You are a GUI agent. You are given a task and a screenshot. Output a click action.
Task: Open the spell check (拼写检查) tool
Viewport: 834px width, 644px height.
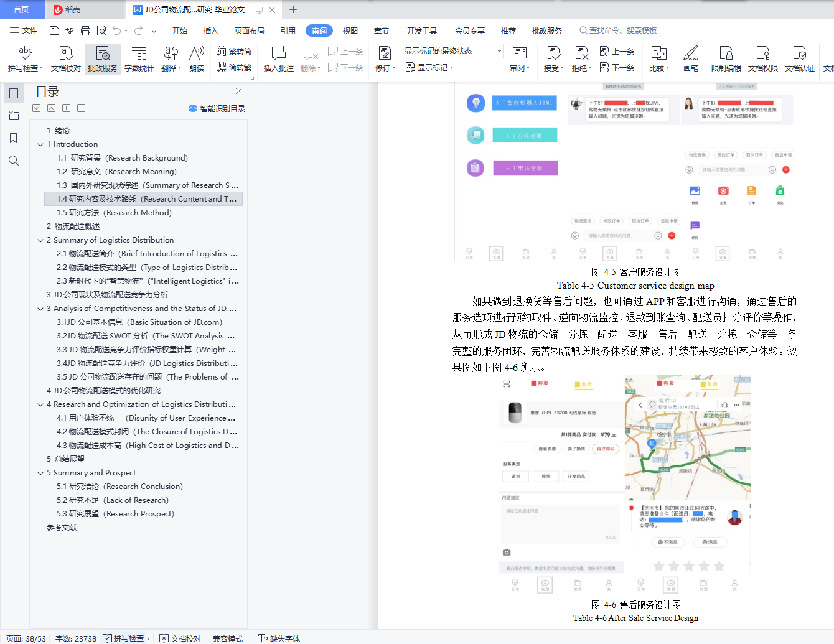(x=26, y=59)
